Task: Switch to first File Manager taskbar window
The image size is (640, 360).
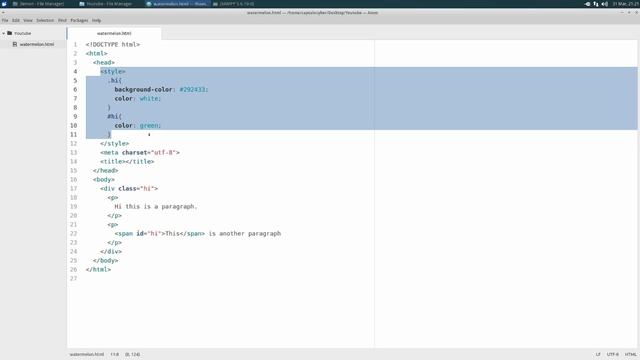Action: (39, 4)
